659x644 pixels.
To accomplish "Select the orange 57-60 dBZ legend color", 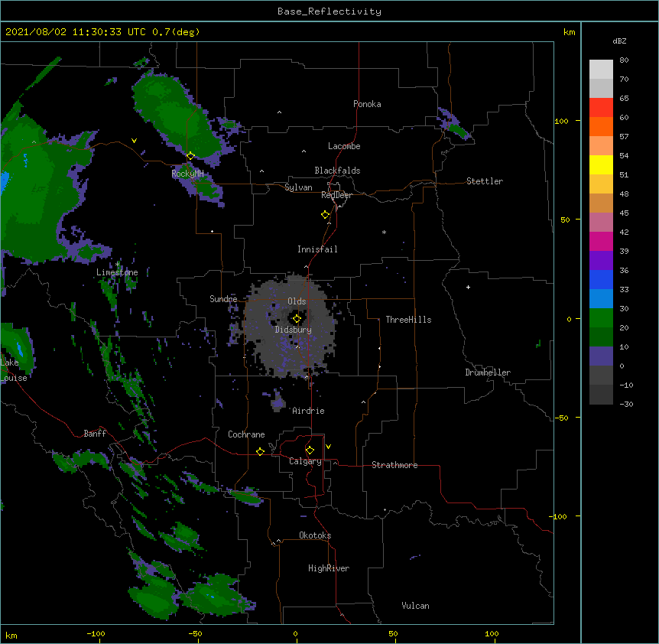I will 601,126.
